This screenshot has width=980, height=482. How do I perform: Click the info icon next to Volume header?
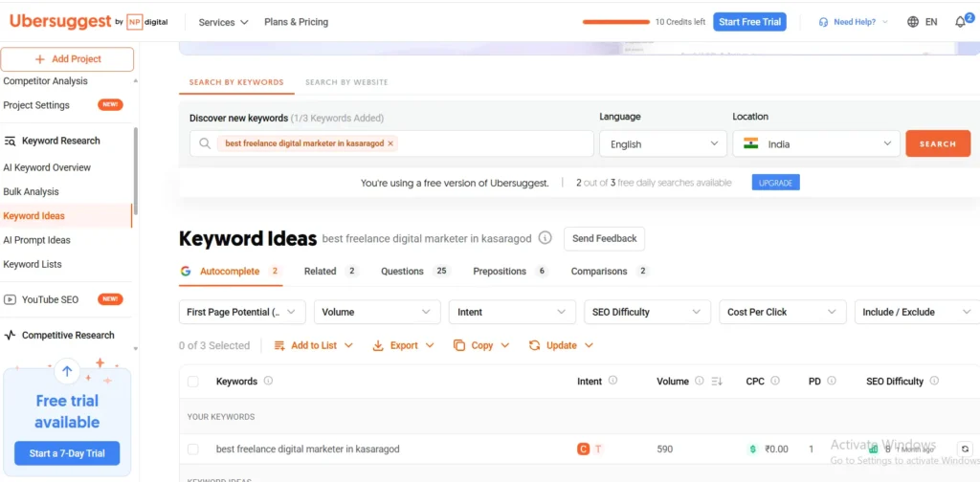coord(700,381)
